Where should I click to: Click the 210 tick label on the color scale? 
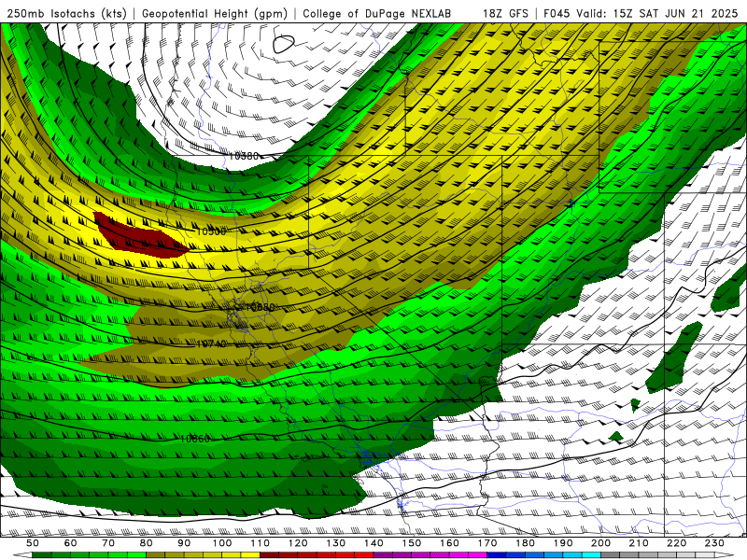[x=639, y=543]
